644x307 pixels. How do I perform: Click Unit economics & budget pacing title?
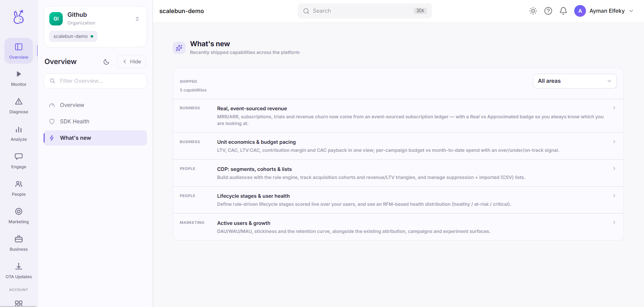(x=256, y=142)
